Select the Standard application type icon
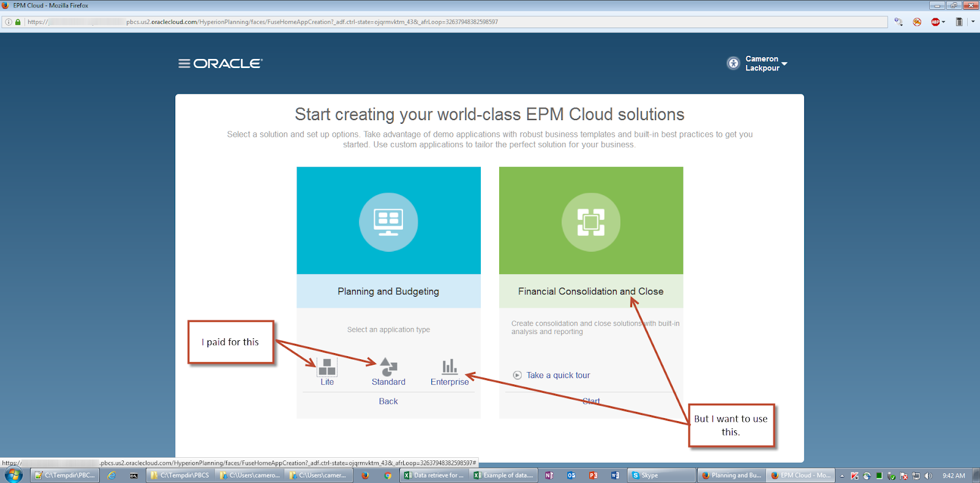Image resolution: width=980 pixels, height=483 pixels. coord(388,367)
